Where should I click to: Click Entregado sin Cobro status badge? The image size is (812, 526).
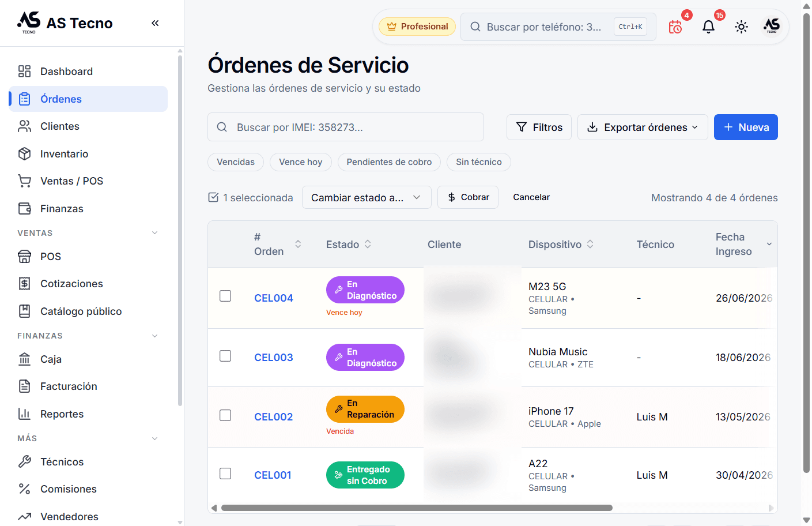[x=365, y=475]
